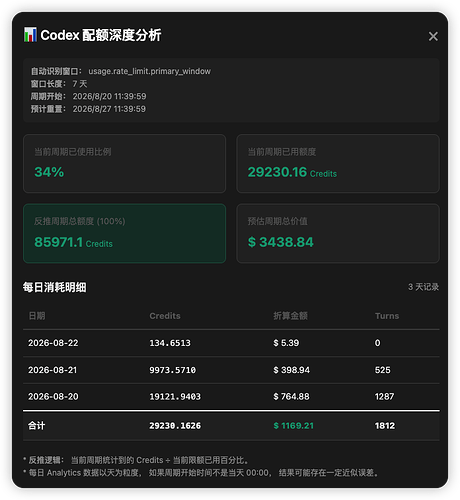Click the credits cell '19121.9403'
Image resolution: width=460 pixels, height=500 pixels.
pyautogui.click(x=175, y=397)
